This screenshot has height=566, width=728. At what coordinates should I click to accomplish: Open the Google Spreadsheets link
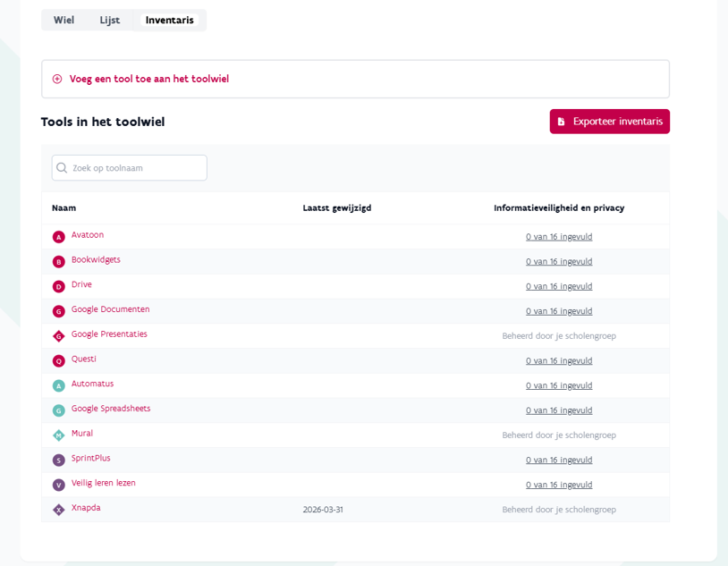click(111, 409)
